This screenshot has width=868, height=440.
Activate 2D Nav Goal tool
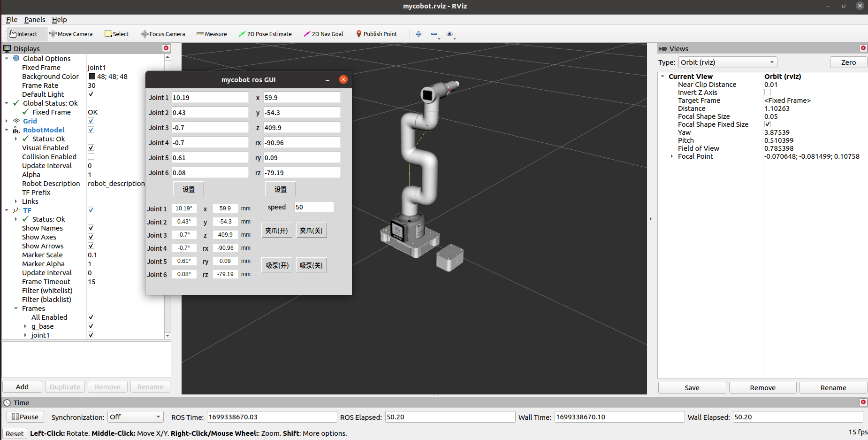coord(323,34)
